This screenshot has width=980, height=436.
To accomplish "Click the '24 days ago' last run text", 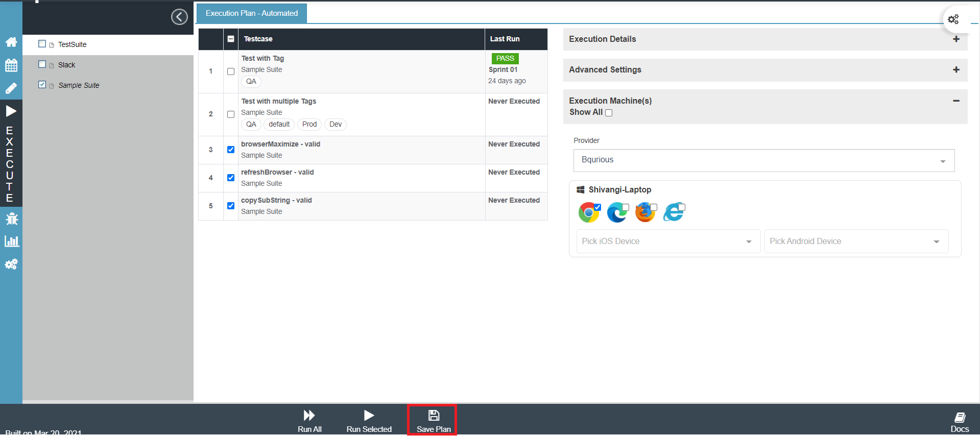I will tap(507, 81).
